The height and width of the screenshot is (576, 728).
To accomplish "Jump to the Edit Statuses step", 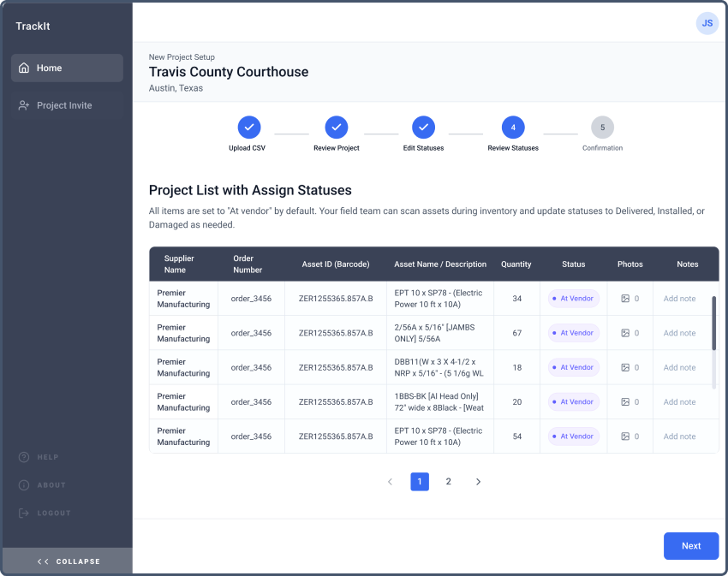I will (x=423, y=128).
